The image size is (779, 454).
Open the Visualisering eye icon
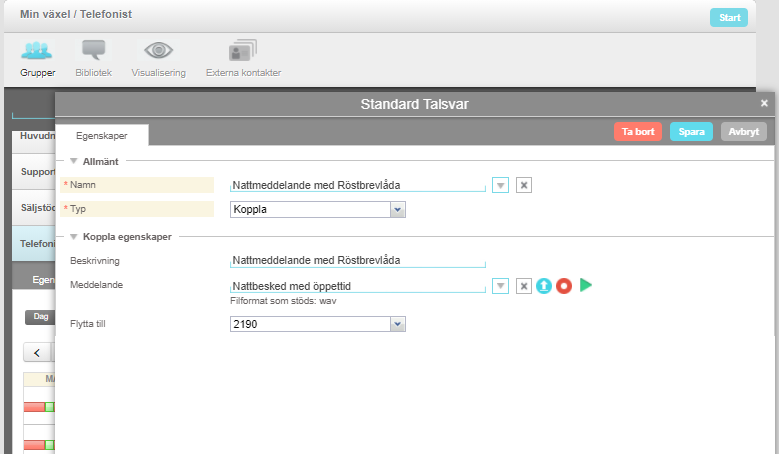158,50
